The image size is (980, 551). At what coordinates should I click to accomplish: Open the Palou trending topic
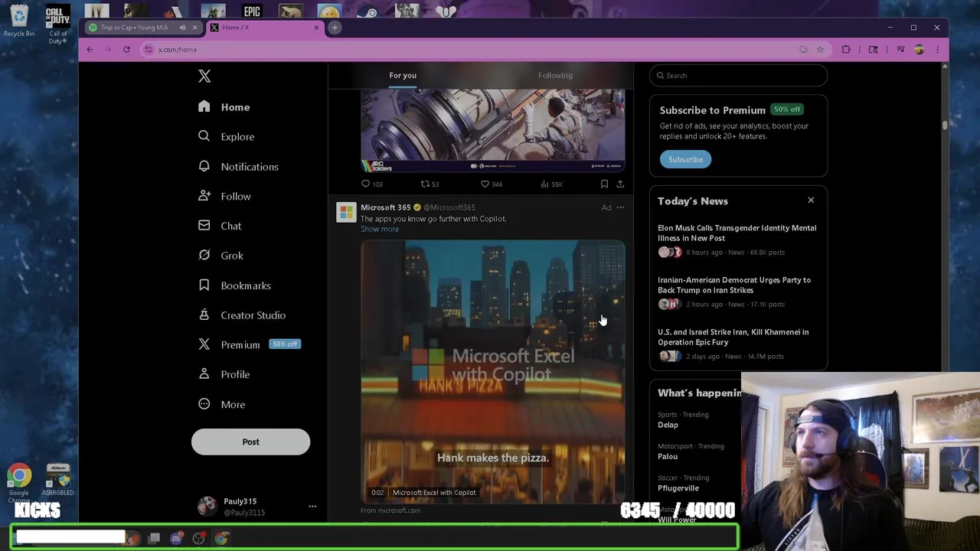click(x=668, y=456)
